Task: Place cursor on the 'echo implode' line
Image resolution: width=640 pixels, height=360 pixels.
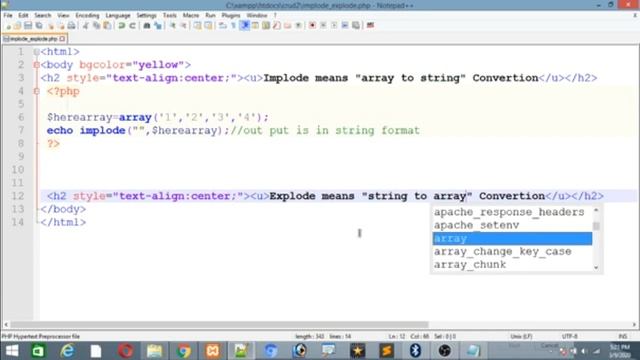Action: click(233, 131)
